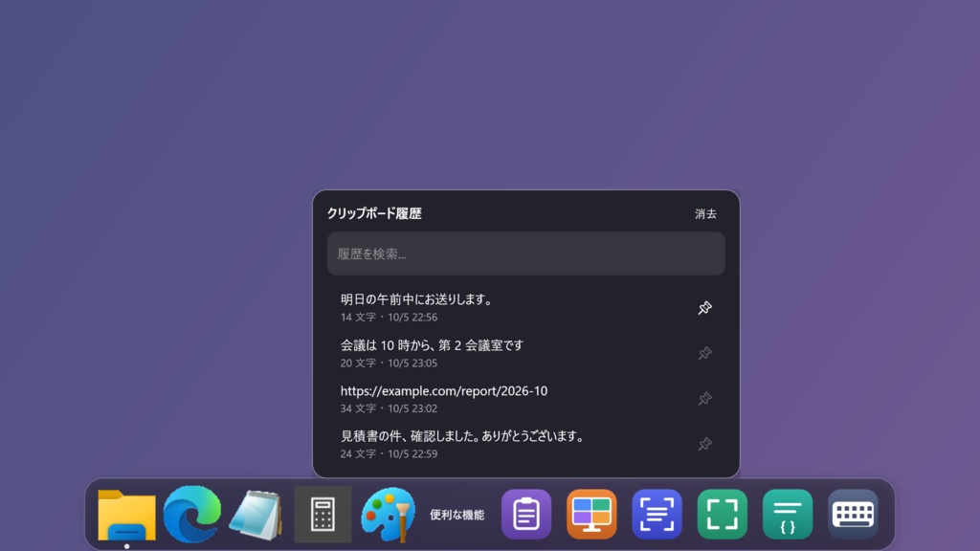Open the green screen capture tool
Screen dimensions: 980x551
[x=722, y=514]
